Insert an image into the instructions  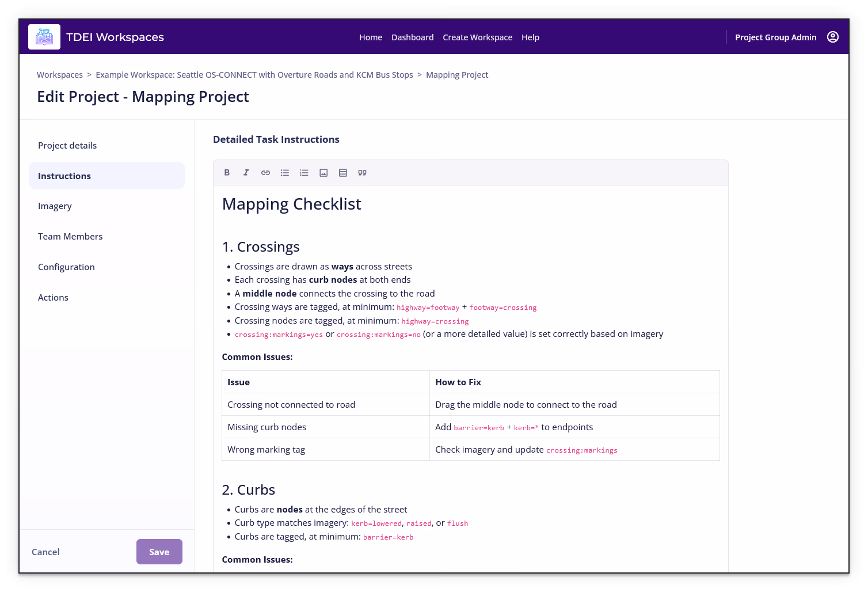pos(323,173)
